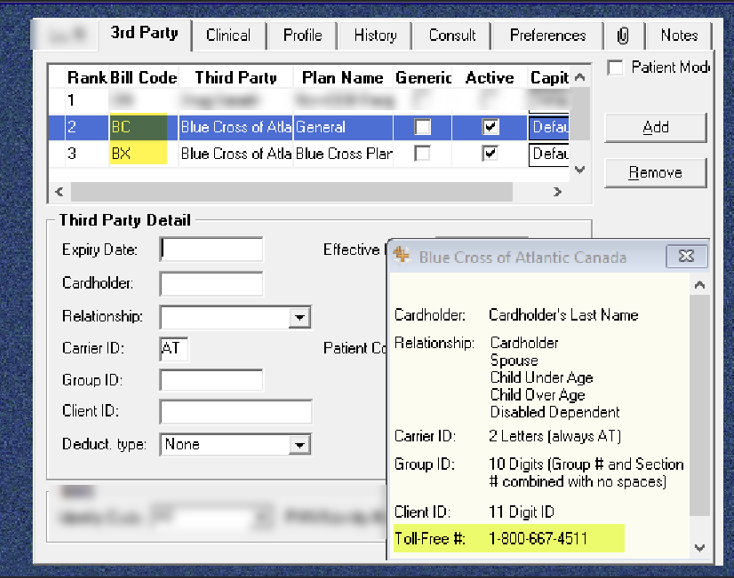Click the Plan Name column header
Image resolution: width=734 pixels, height=578 pixels.
coord(343,77)
